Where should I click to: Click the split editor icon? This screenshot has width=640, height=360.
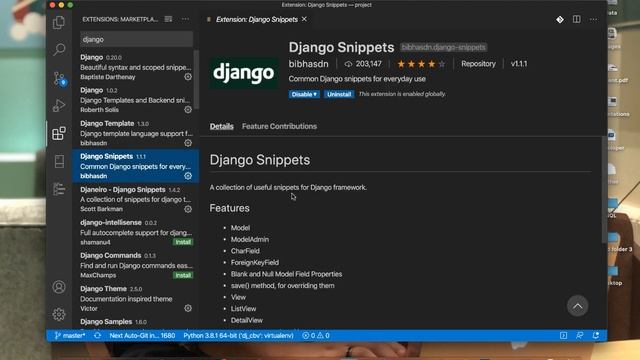coord(576,19)
